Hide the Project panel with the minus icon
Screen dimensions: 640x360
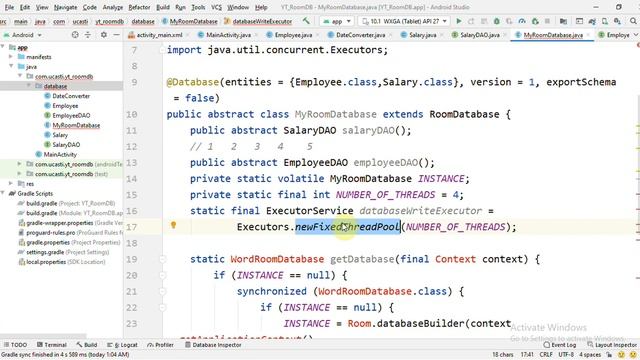point(116,35)
